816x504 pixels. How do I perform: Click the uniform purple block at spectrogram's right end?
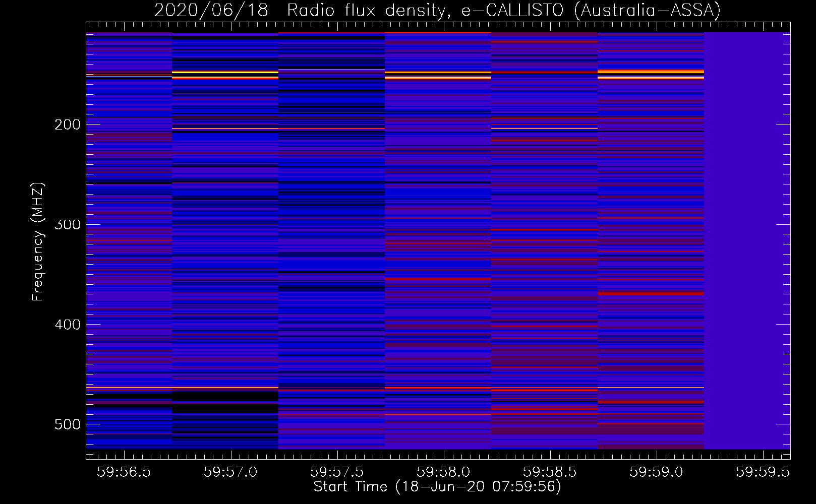click(747, 240)
